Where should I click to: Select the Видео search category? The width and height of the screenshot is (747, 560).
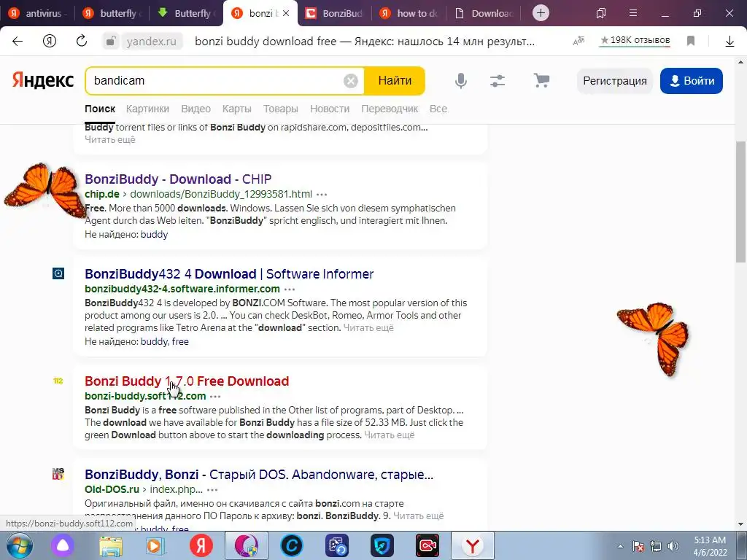point(196,109)
